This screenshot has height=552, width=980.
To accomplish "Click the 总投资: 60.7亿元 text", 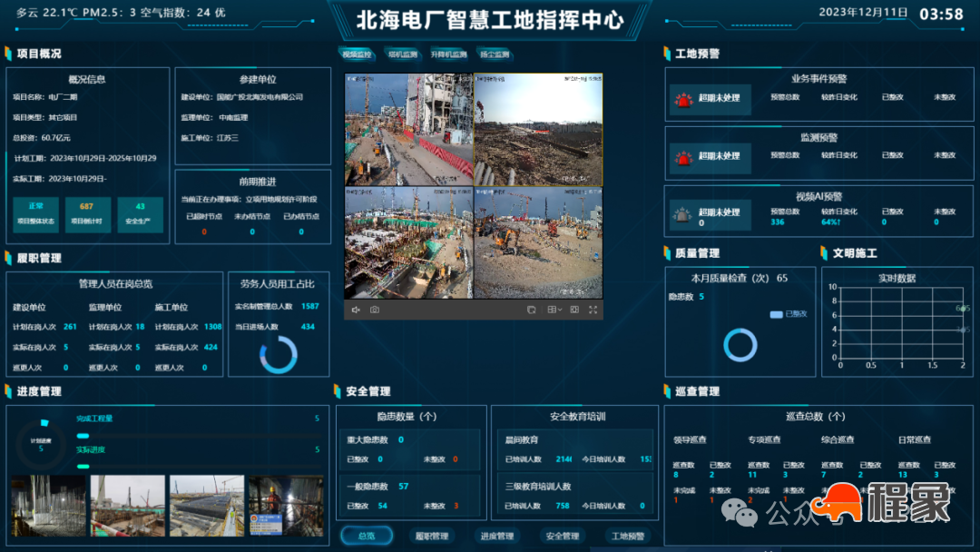I will (x=42, y=137).
